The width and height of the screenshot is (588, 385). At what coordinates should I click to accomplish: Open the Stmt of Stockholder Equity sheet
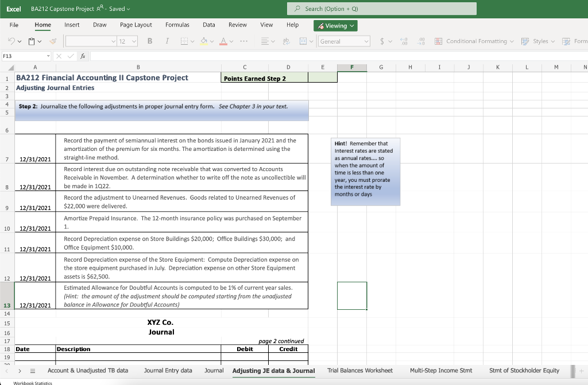click(524, 371)
